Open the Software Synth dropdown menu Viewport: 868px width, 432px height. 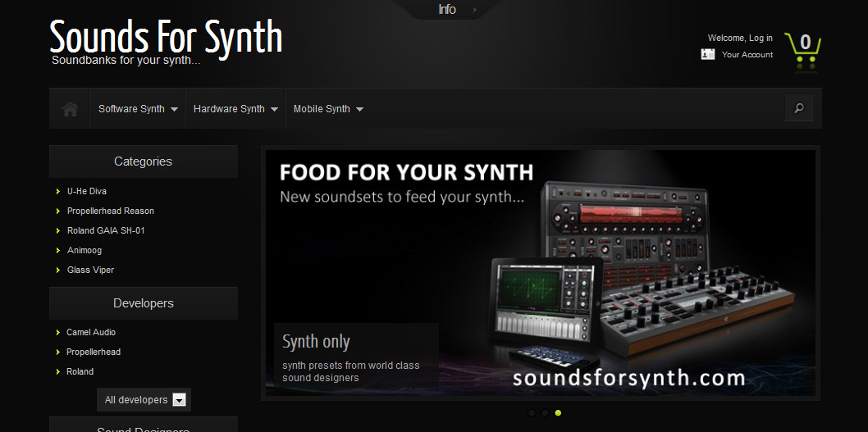pyautogui.click(x=138, y=109)
